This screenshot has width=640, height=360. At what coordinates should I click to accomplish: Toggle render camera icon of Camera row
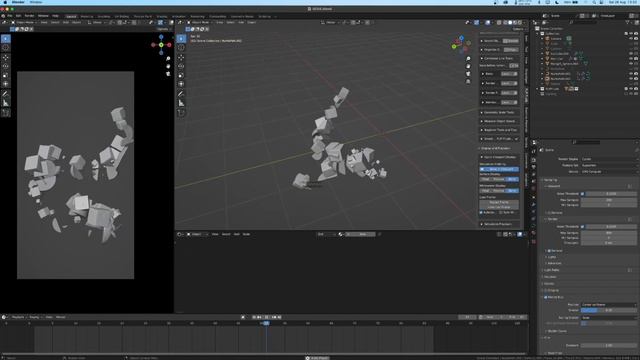(636, 38)
